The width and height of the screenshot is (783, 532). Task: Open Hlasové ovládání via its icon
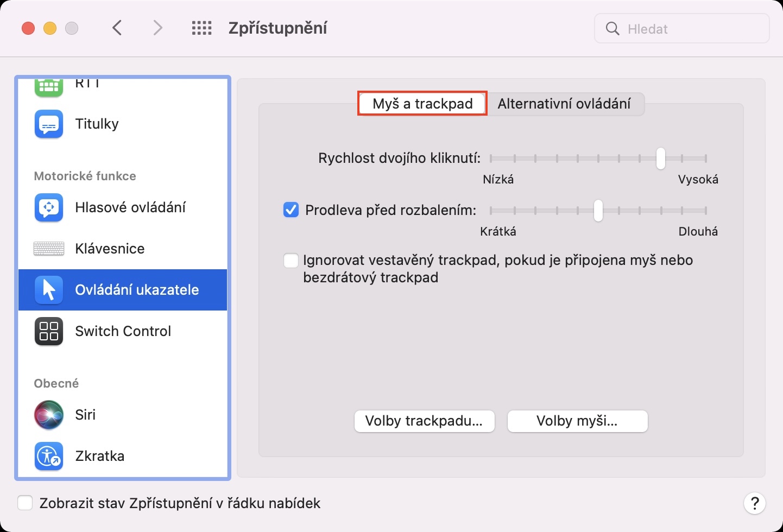(x=49, y=207)
